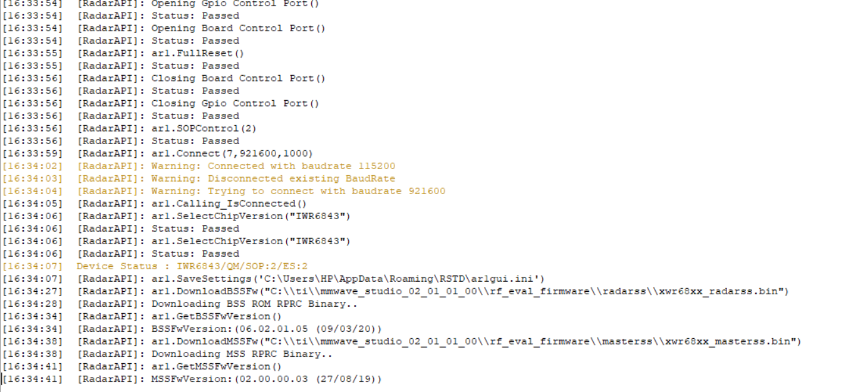Click warning Disconnected existing BaudRate line

[x=199, y=178]
